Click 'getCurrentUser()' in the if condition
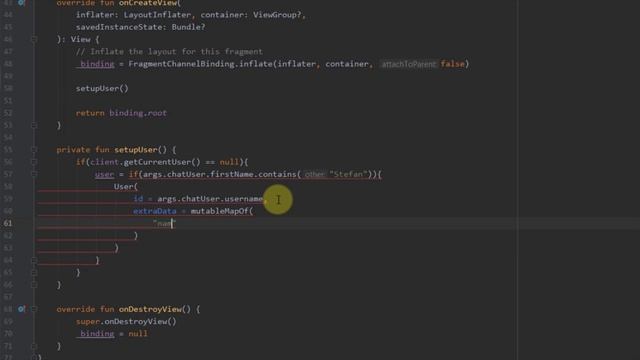Screen dimensions: 640x360 click(162, 162)
